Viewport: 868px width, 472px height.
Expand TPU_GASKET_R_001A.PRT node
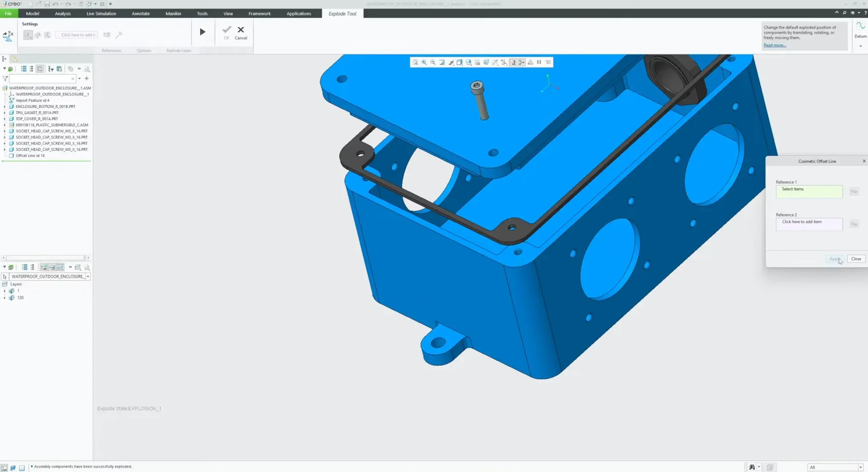coord(5,113)
